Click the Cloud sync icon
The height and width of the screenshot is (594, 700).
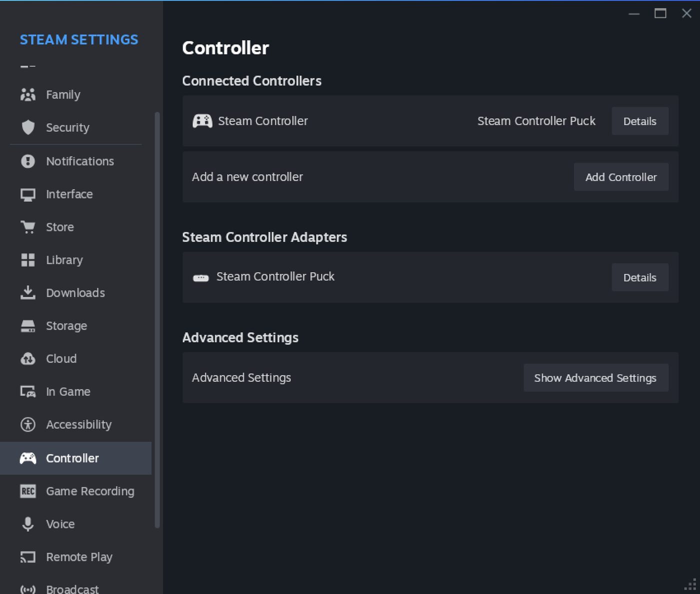coord(28,359)
